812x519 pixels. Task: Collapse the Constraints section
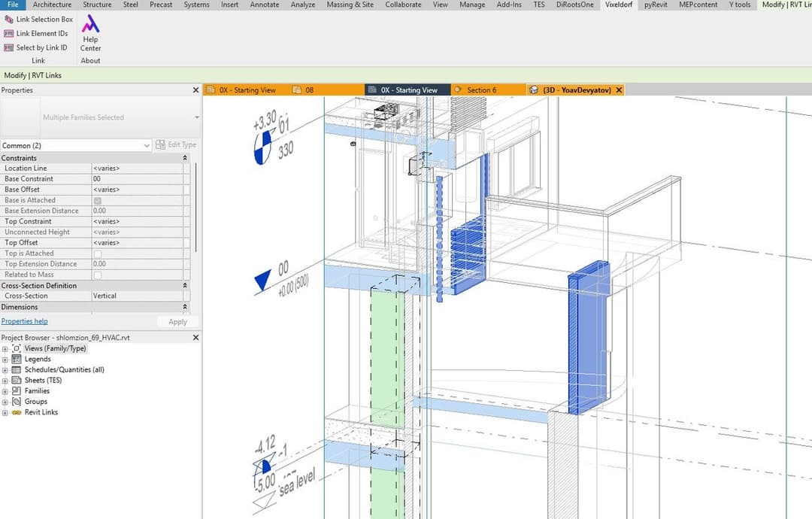(185, 158)
